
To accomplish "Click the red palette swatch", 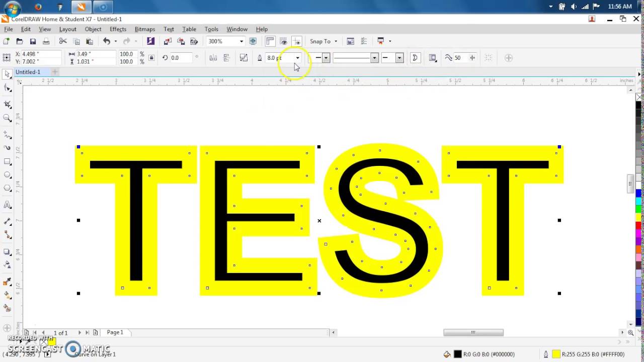I will tap(638, 225).
